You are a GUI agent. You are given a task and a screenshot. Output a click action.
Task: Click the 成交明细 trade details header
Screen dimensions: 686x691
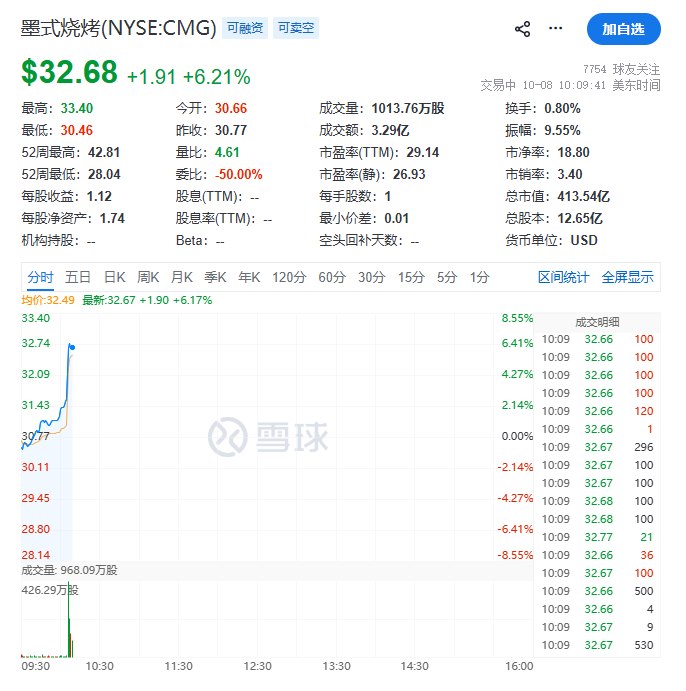click(x=597, y=322)
